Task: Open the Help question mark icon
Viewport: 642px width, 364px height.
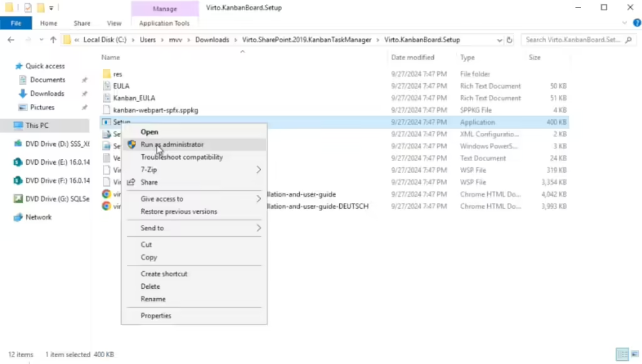Action: pyautogui.click(x=637, y=23)
